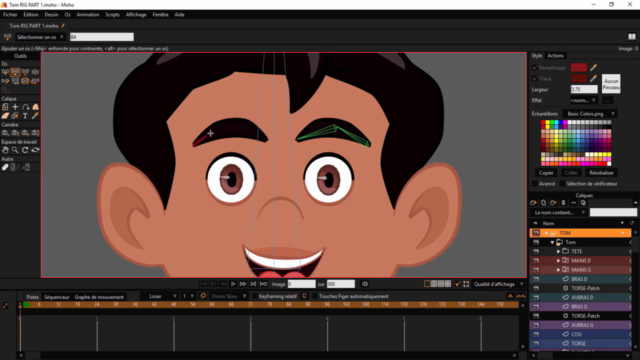The height and width of the screenshot is (360, 640).
Task: Select the Eyedropper tool in Calque section
Action: coord(35,116)
